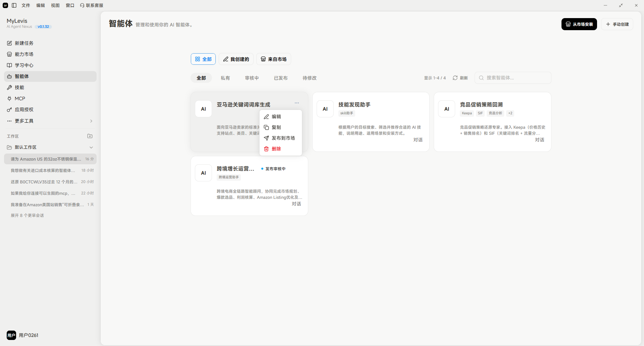Click AI avatar of 技能发现助手
The height and width of the screenshot is (346, 644).
(x=325, y=109)
